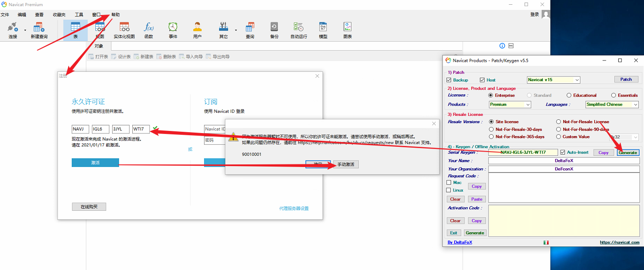This screenshot has width=644, height=270.
Task: Open the 帮助 menu
Action: pos(116,15)
